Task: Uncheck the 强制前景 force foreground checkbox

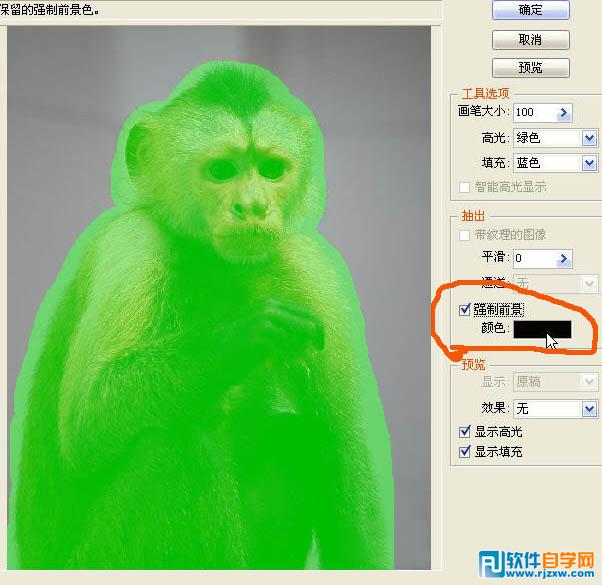Action: (x=465, y=309)
